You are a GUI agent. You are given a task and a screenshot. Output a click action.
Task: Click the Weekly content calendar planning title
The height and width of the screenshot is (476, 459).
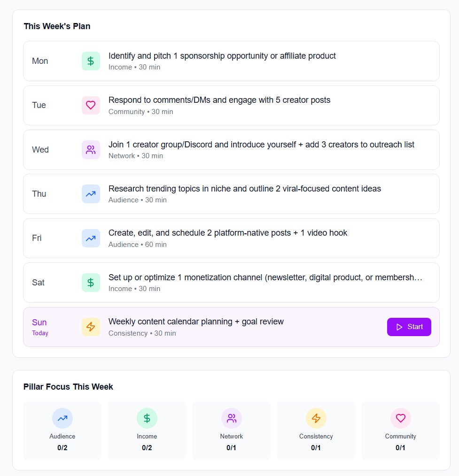(196, 322)
